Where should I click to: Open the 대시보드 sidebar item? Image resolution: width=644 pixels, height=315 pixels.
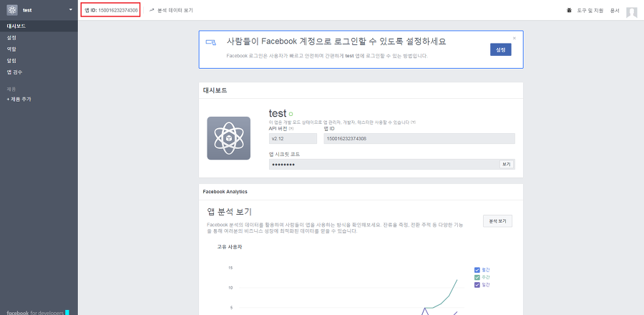39,26
